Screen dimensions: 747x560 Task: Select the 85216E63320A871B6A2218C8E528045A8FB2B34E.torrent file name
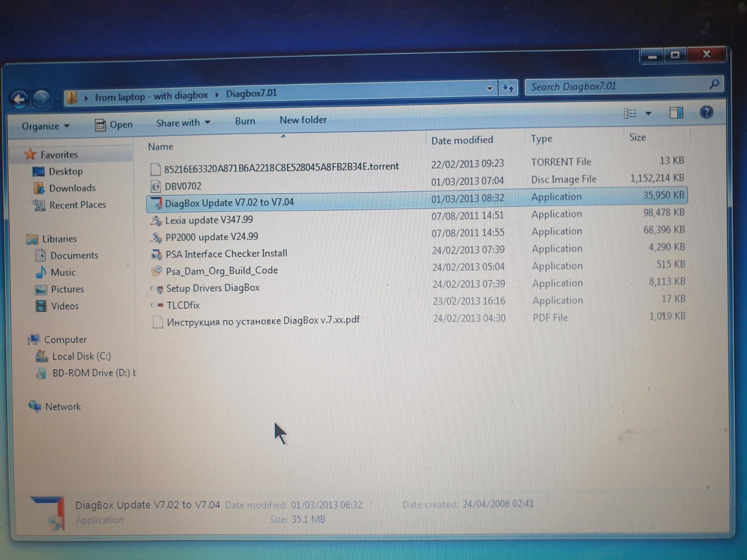point(282,167)
